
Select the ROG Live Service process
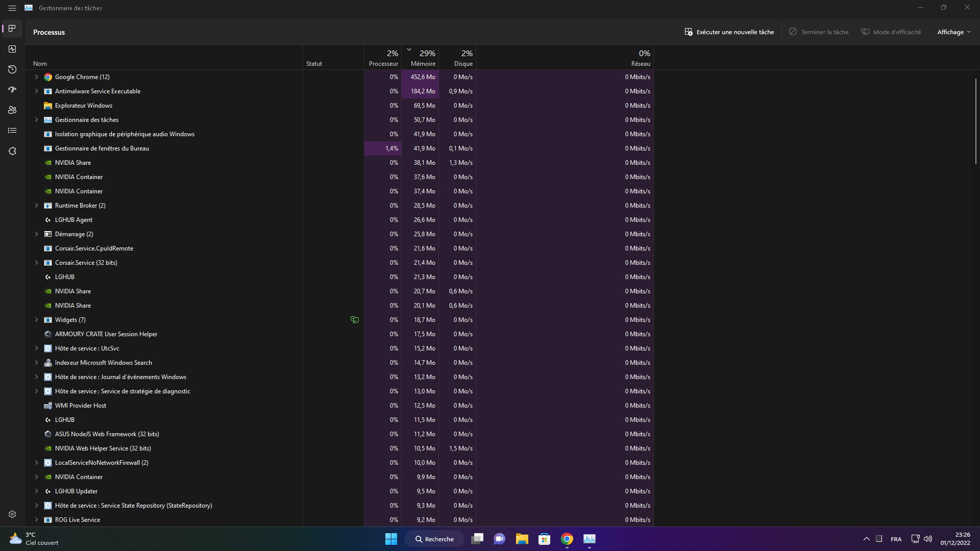coord(339,520)
